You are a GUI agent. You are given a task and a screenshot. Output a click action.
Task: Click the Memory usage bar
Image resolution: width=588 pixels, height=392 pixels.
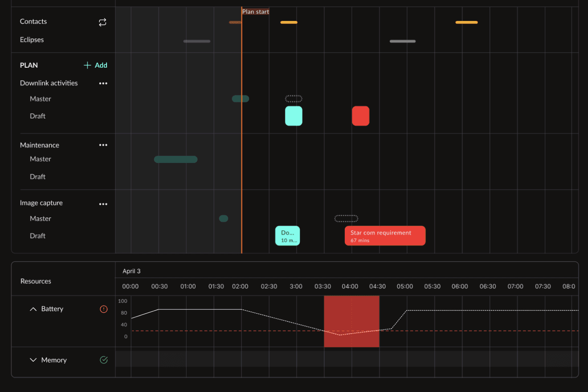coord(347,359)
